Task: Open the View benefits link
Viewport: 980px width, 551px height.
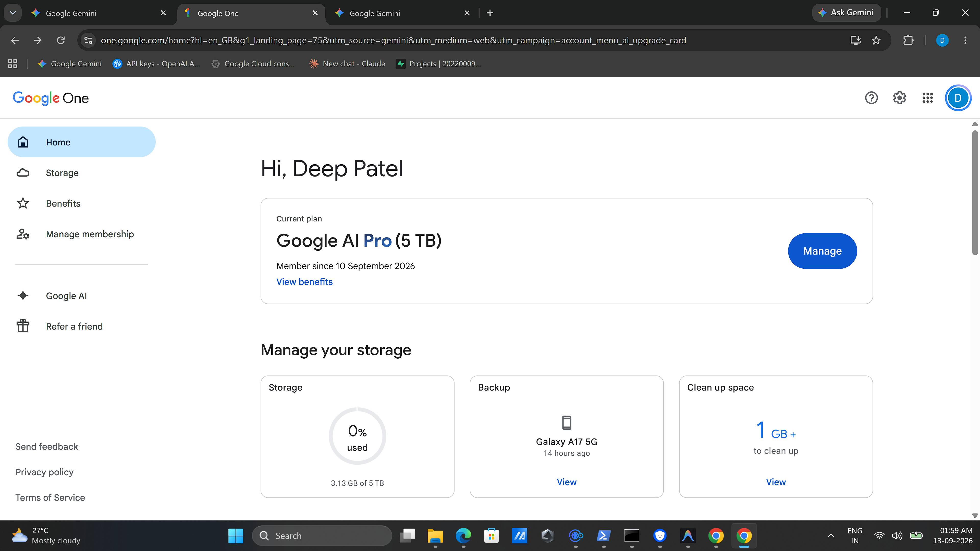Action: (304, 282)
